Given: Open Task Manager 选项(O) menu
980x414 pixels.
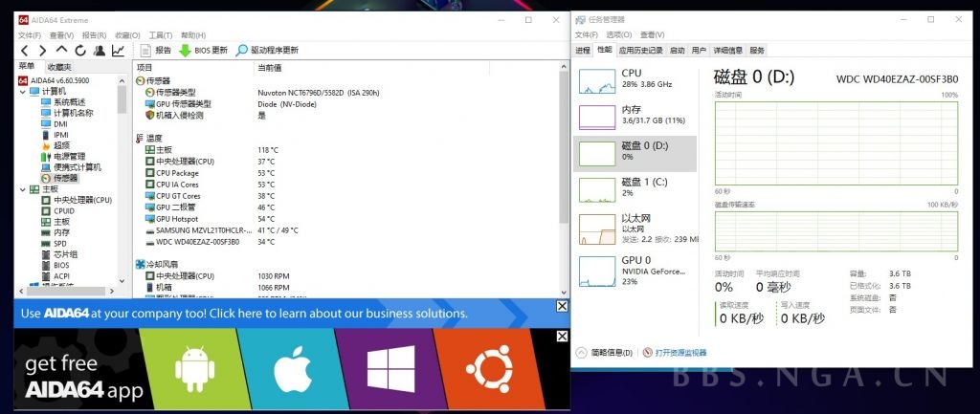Looking at the screenshot, I should (619, 35).
